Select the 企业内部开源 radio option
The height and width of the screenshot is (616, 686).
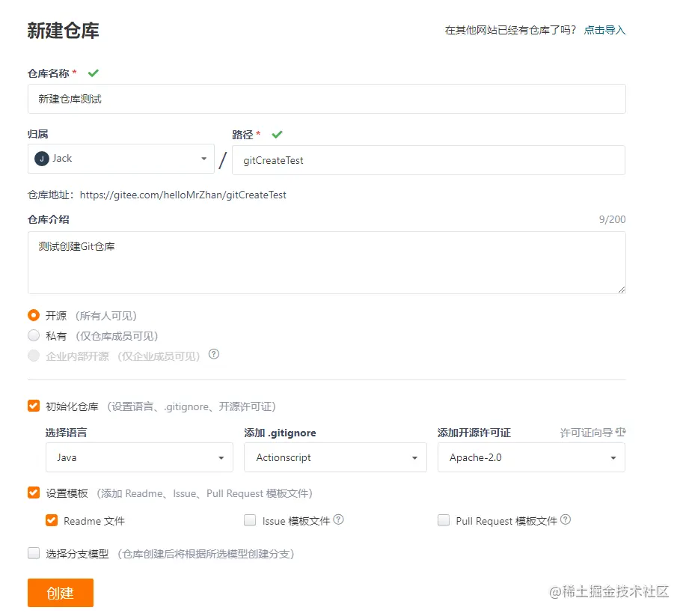(34, 356)
